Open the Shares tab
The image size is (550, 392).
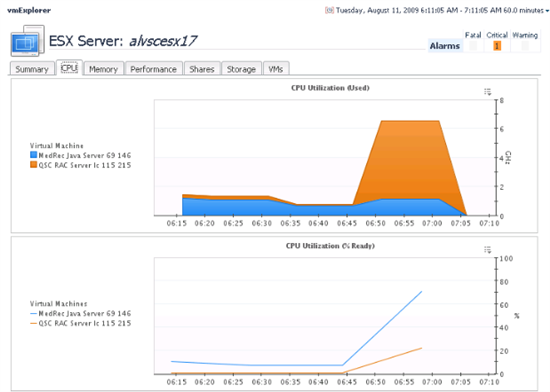tap(202, 69)
